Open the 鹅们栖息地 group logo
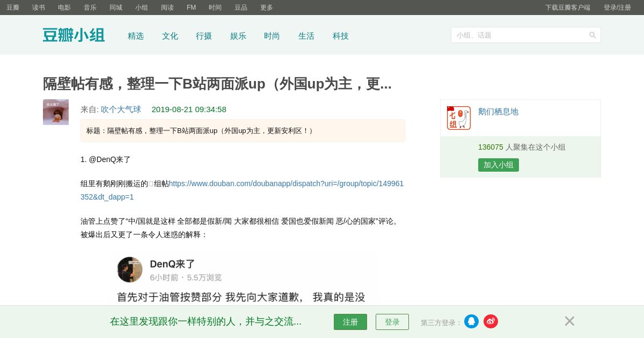 [459, 118]
